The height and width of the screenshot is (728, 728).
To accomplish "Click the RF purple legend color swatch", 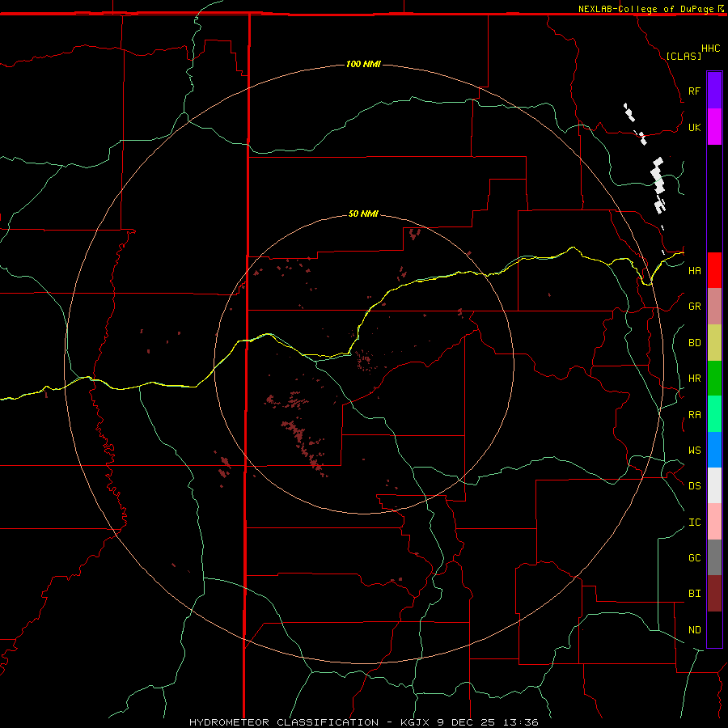I will [714, 91].
